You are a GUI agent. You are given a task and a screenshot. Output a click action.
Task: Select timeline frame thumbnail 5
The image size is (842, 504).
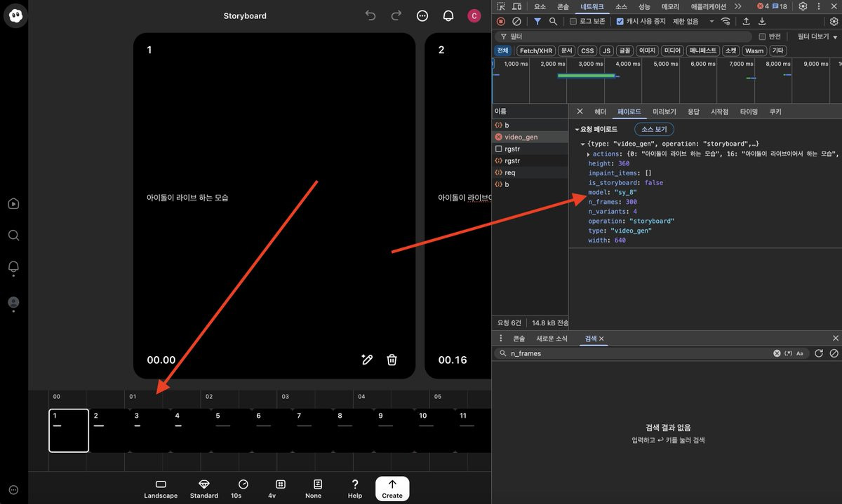tap(230, 430)
